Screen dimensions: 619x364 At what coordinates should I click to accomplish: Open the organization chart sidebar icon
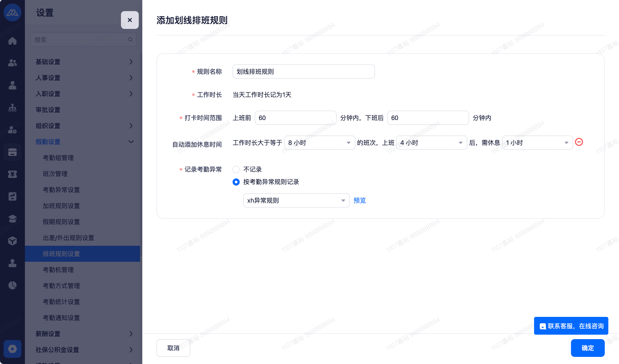click(12, 108)
